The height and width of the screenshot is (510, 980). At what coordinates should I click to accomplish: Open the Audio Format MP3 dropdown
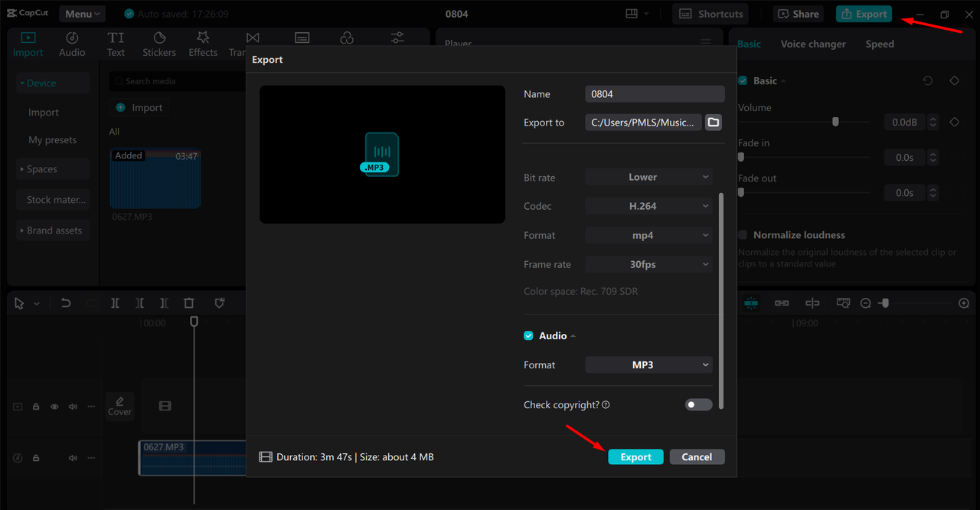[648, 365]
